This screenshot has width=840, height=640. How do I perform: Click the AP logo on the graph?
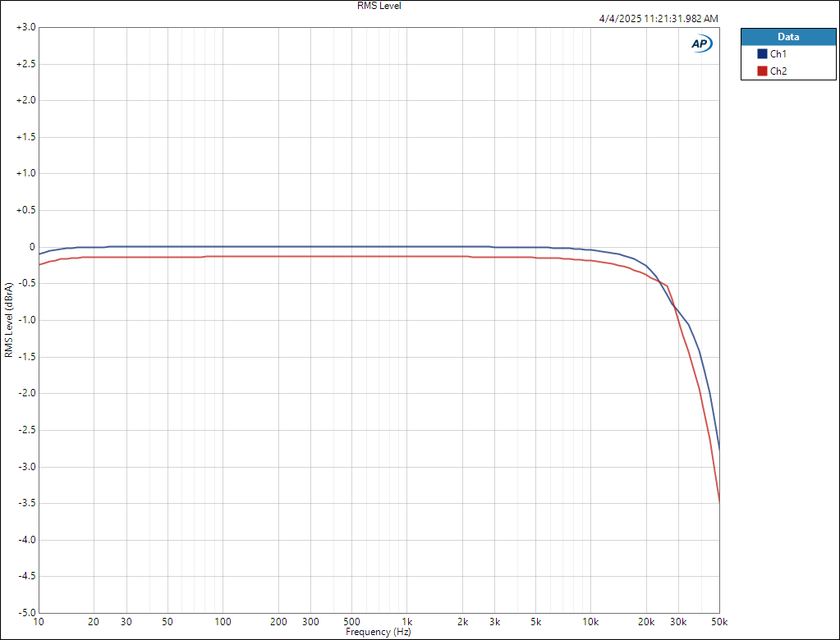pos(701,44)
